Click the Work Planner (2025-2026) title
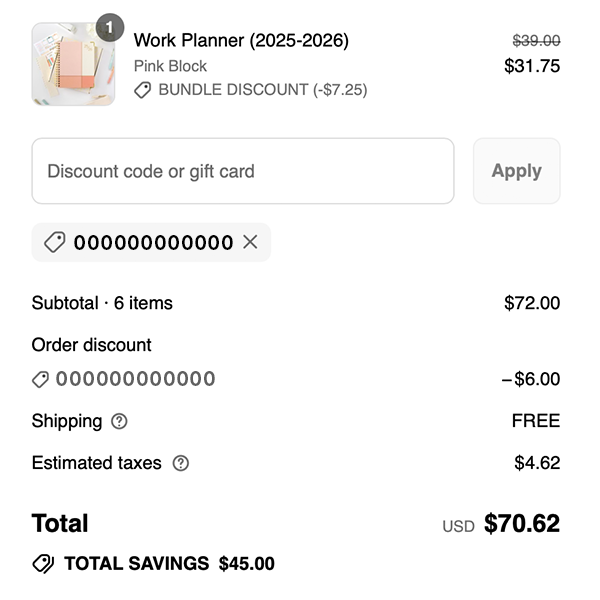This screenshot has width=600, height=600. 241,41
